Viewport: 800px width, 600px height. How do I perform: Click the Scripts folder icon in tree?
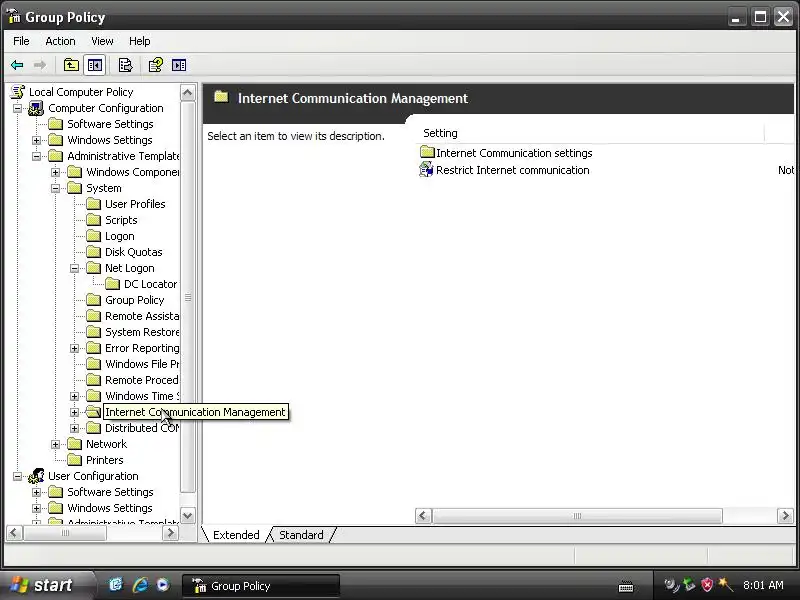coord(93,220)
